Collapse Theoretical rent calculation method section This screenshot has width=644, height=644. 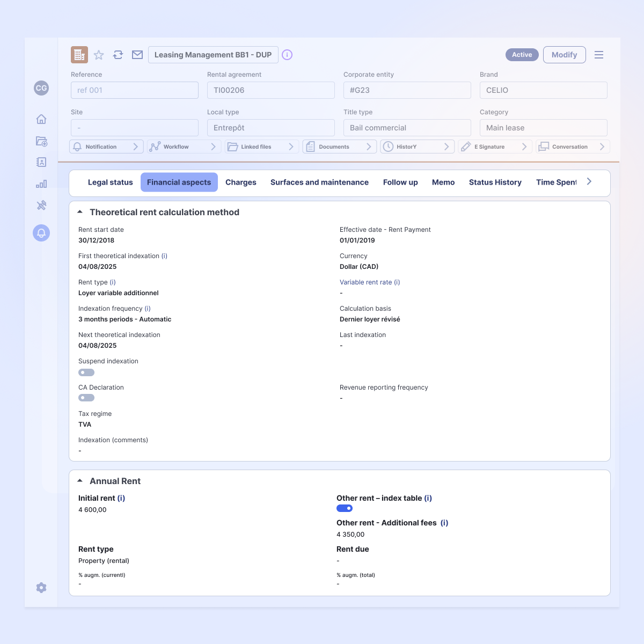click(80, 212)
